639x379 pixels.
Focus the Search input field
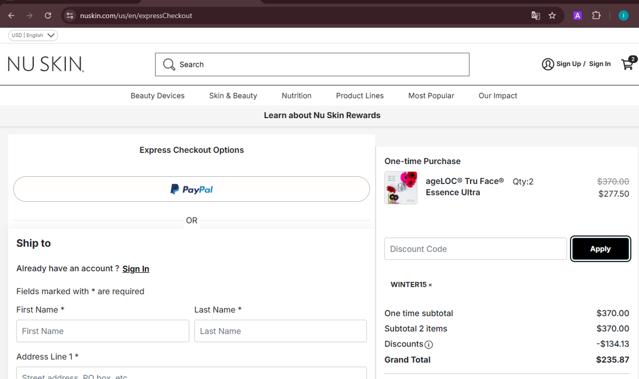(312, 64)
